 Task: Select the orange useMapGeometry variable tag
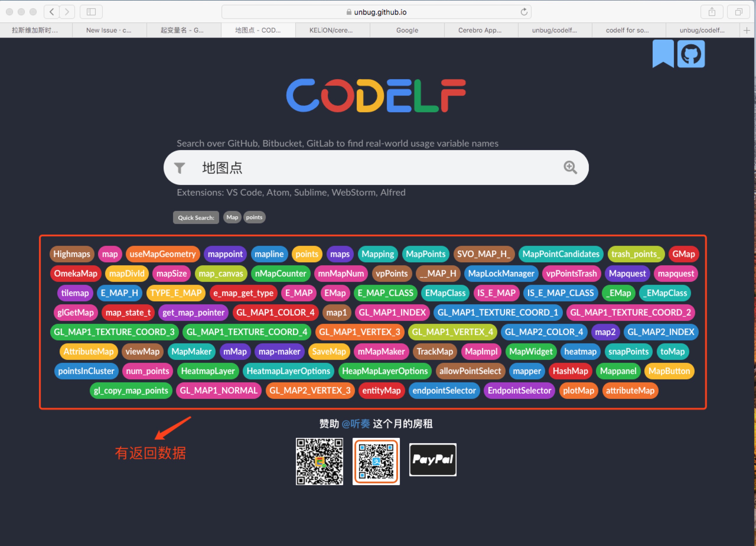[163, 254]
